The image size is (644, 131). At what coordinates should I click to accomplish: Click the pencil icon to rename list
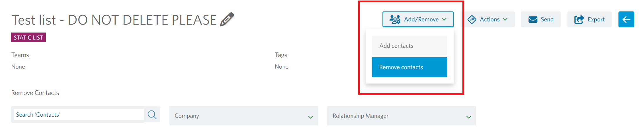point(227,19)
